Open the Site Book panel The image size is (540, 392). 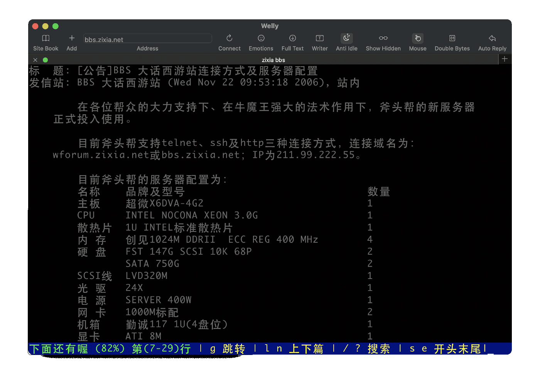pyautogui.click(x=46, y=42)
